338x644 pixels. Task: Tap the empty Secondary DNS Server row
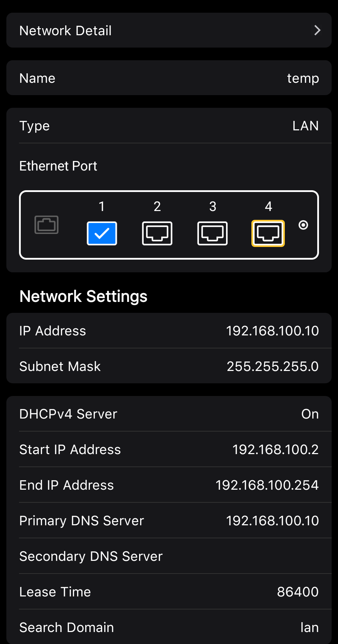coord(169,556)
